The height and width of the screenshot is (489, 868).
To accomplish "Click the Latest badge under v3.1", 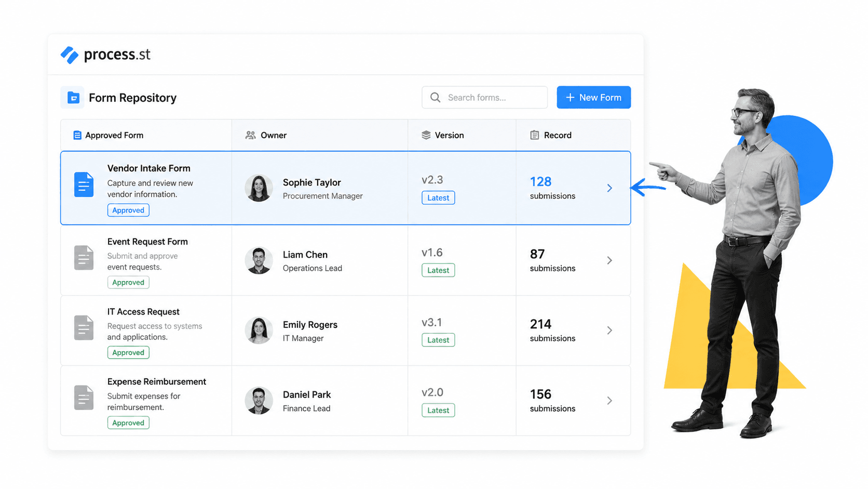I will (x=438, y=340).
